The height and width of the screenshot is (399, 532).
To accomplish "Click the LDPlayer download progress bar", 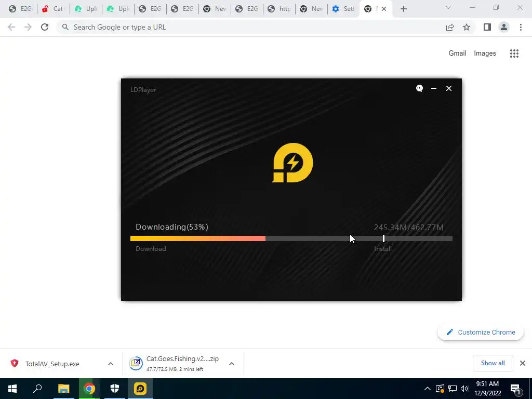I will coord(291,238).
